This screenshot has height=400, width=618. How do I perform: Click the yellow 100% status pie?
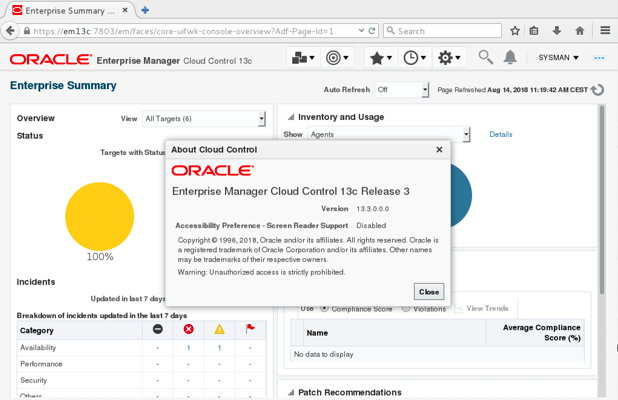[100, 216]
